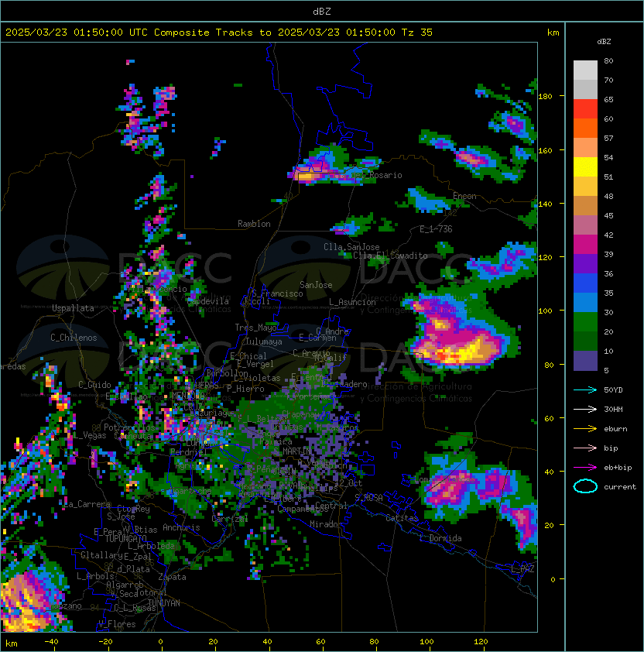Select the Gltallary label
Viewport: 644px width, 652px height.
coord(101,555)
